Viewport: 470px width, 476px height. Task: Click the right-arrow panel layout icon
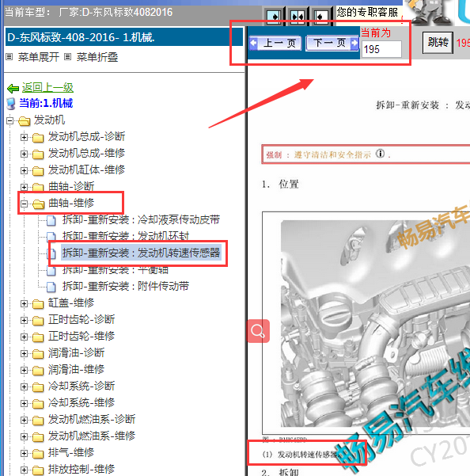pos(275,17)
